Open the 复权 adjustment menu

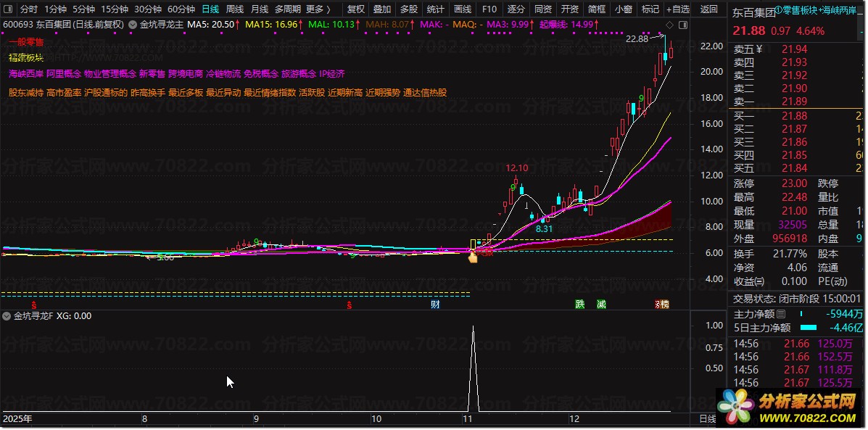click(356, 9)
